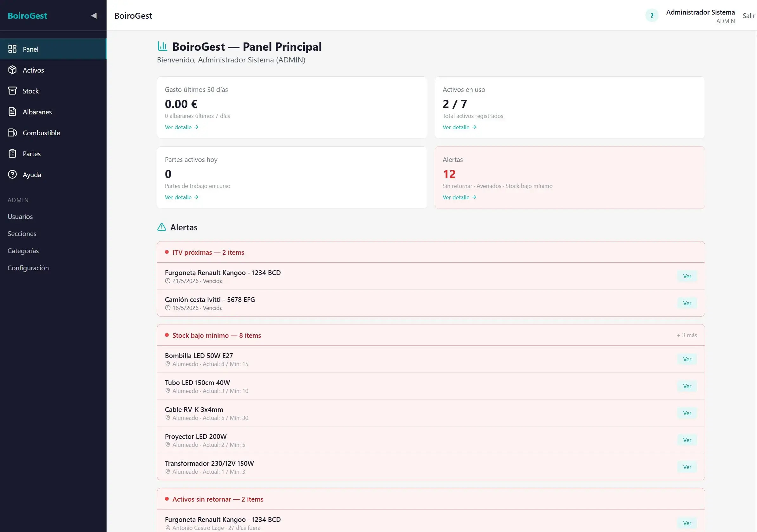Click the red dot of Activos sin retornar group
This screenshot has width=757, height=532.
(167, 499)
